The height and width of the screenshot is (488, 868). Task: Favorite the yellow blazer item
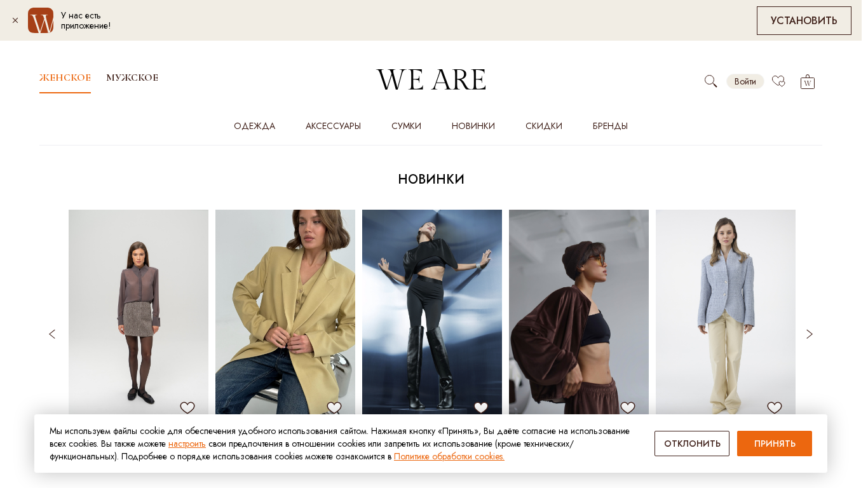(334, 408)
